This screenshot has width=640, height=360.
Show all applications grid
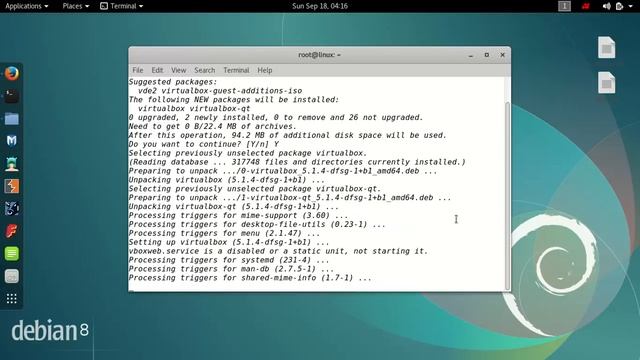[12, 299]
